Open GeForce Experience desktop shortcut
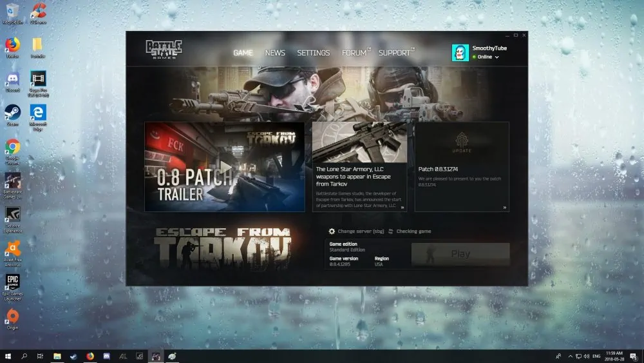Screen dimensions: 644x363 pyautogui.click(x=12, y=220)
